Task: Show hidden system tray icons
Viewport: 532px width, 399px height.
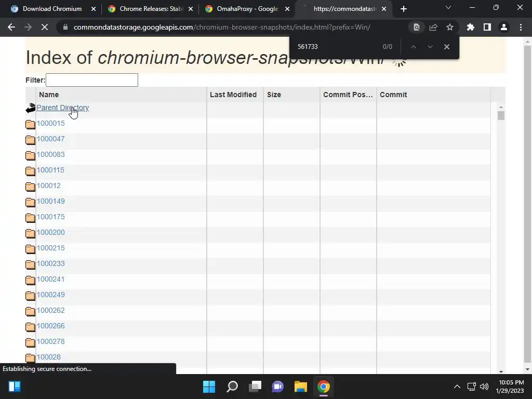Action: pos(457,387)
